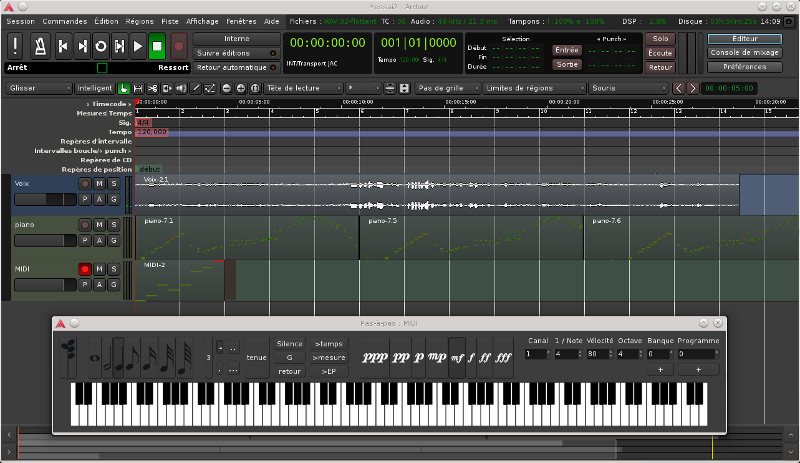This screenshot has width=800, height=463.
Task: Open the Glisser edit mode dropdown
Action: tap(37, 88)
